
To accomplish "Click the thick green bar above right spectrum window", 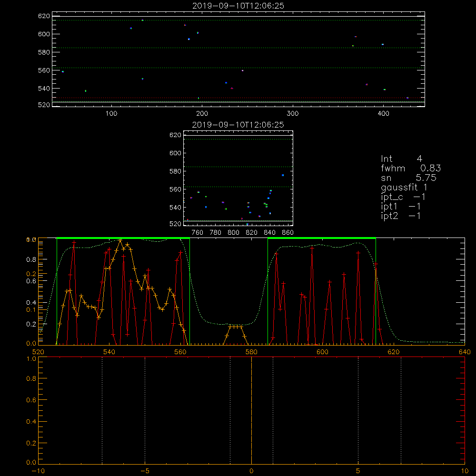I will click(x=322, y=238).
